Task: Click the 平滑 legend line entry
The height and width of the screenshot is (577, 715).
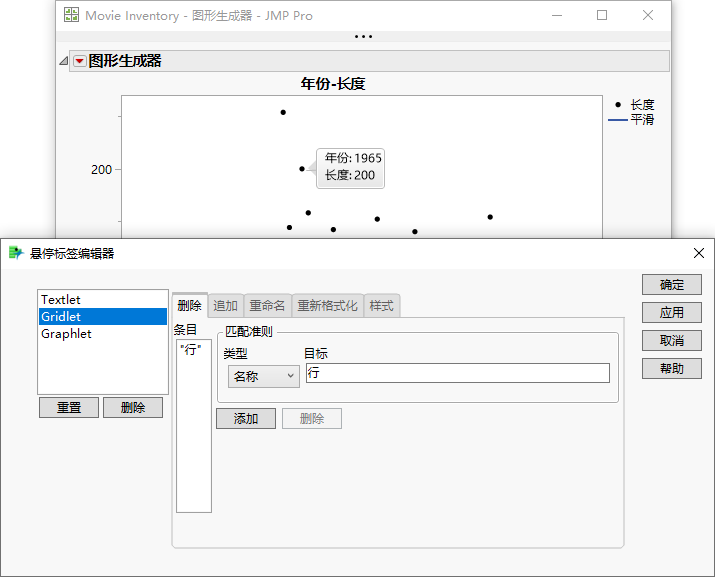Action: click(x=632, y=120)
